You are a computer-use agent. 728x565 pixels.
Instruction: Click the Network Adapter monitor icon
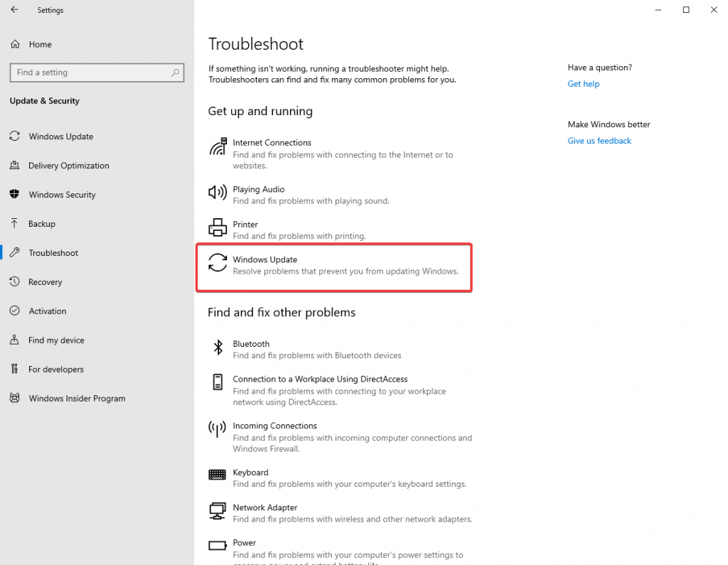tap(218, 511)
